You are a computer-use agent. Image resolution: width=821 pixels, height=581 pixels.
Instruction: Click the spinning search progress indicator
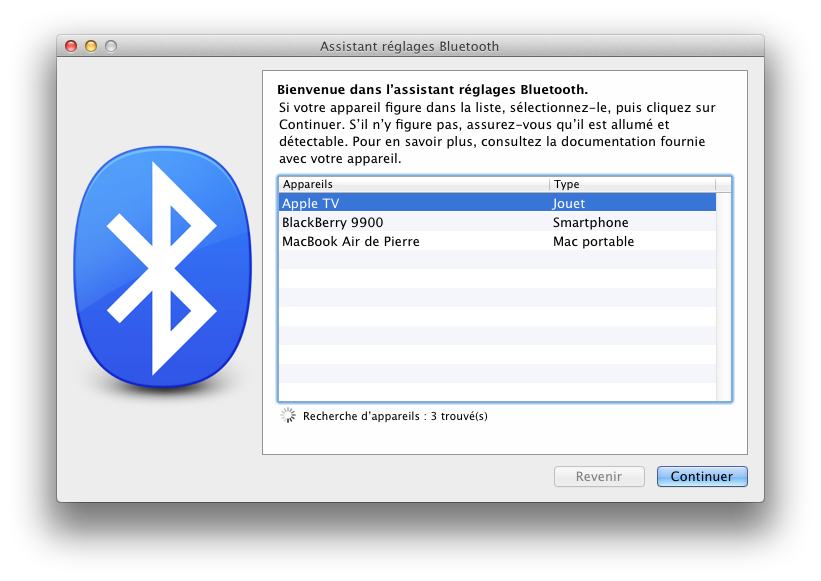pos(288,415)
